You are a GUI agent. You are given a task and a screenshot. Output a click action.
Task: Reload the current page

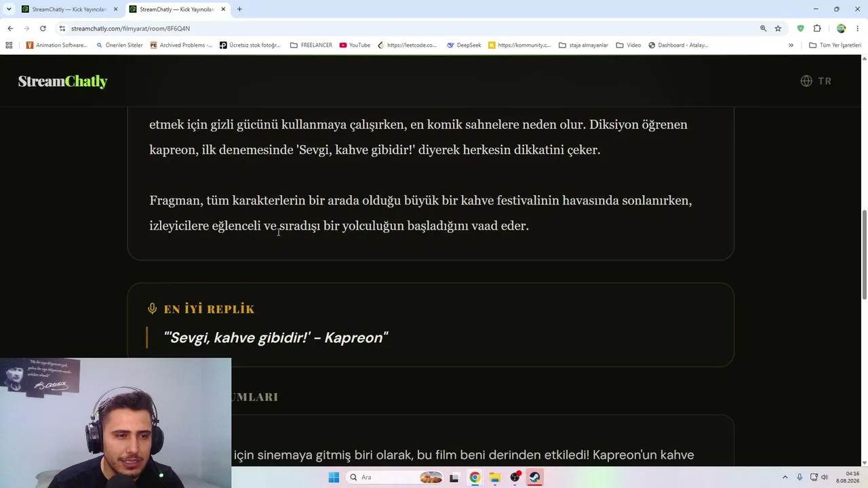pos(43,28)
